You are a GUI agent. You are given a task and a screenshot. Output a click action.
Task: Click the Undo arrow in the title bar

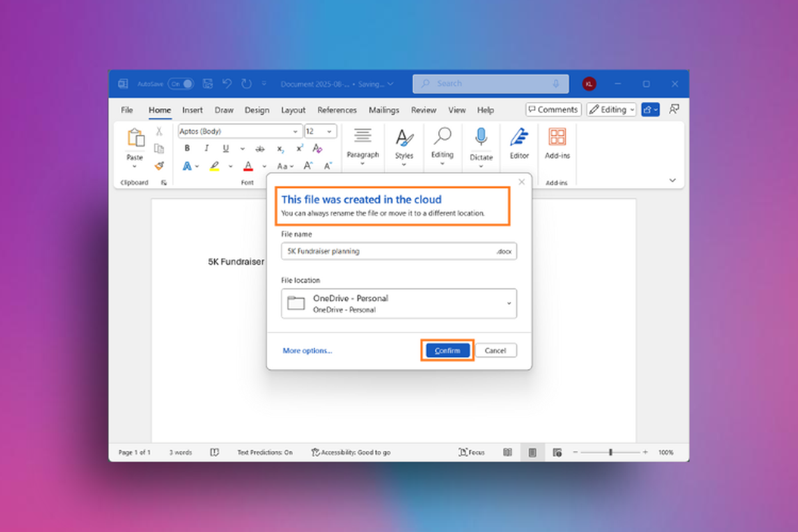(227, 84)
